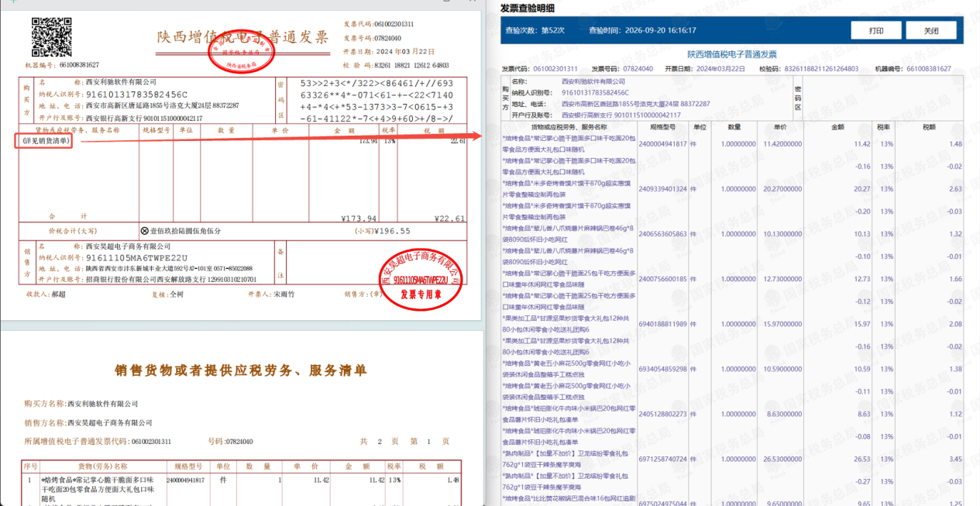Select the 查验时间 value 2026-09-20 16:16:17
This screenshot has height=506, width=980.
662,31
